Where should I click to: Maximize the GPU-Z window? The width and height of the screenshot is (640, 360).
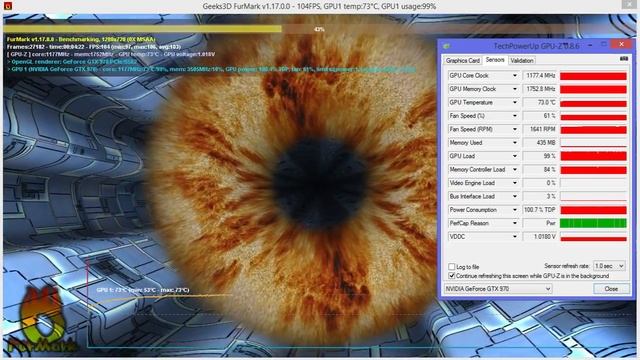[x=604, y=44]
